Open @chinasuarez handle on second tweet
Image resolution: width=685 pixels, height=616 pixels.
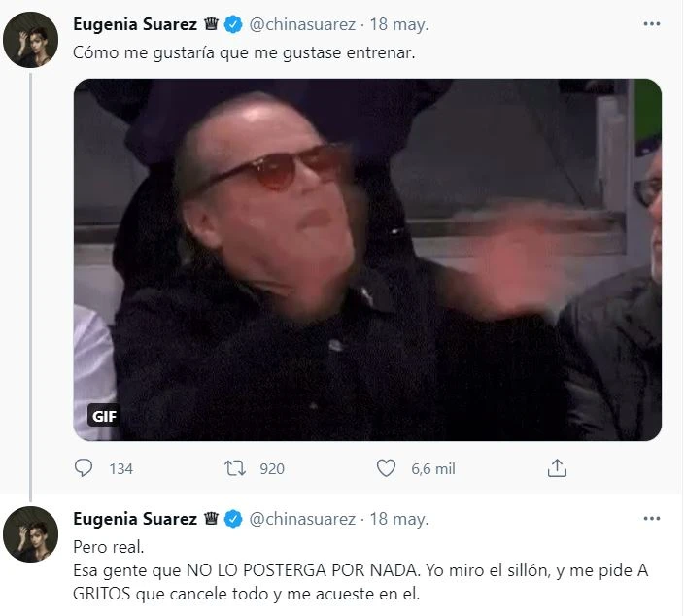302,519
